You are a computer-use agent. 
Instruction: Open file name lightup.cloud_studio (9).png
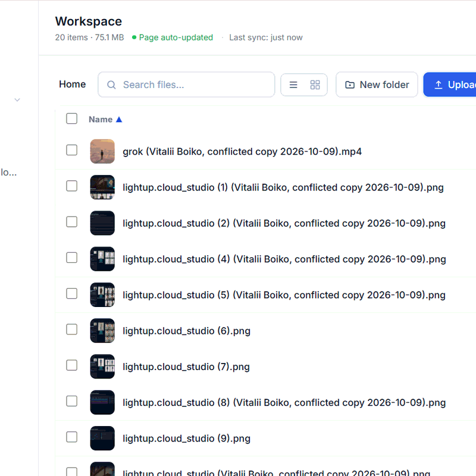click(x=186, y=439)
